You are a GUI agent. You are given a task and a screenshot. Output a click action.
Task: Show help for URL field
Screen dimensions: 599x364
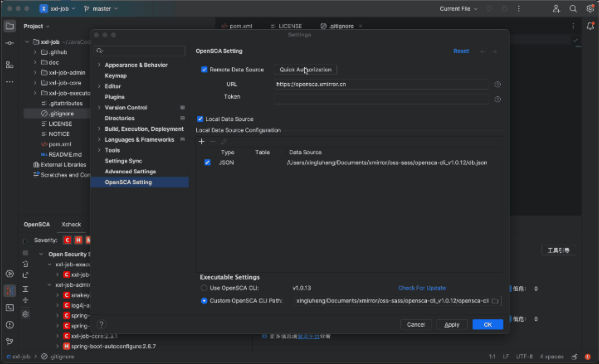point(498,84)
